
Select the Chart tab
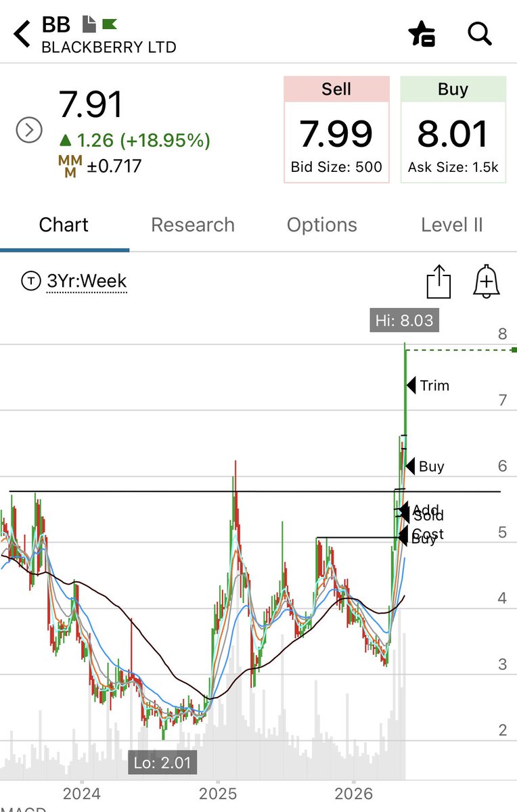pos(64,225)
